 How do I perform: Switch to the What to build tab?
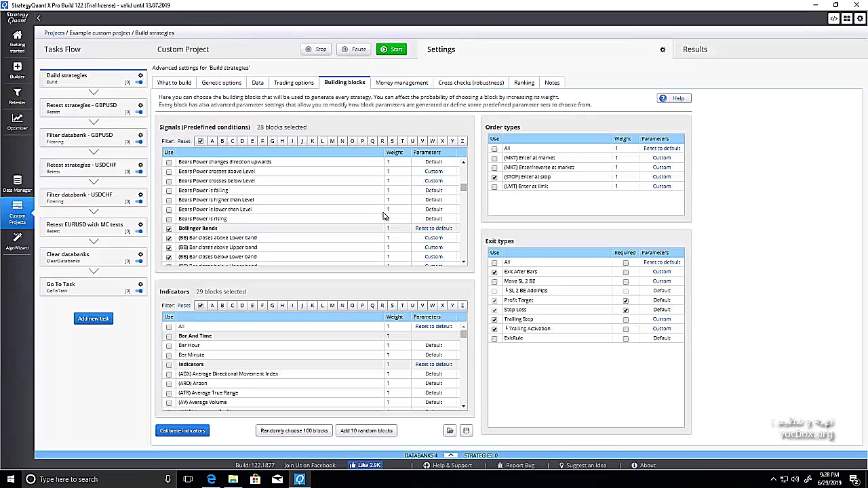click(174, 83)
